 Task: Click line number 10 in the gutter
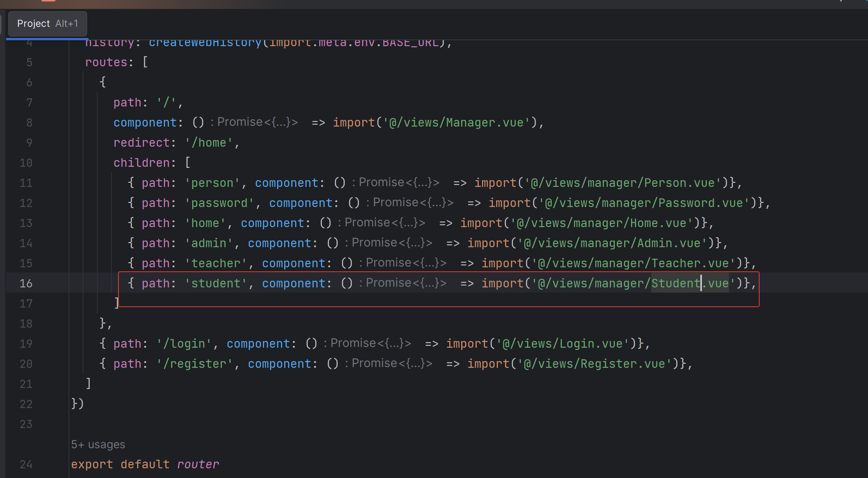pos(26,163)
